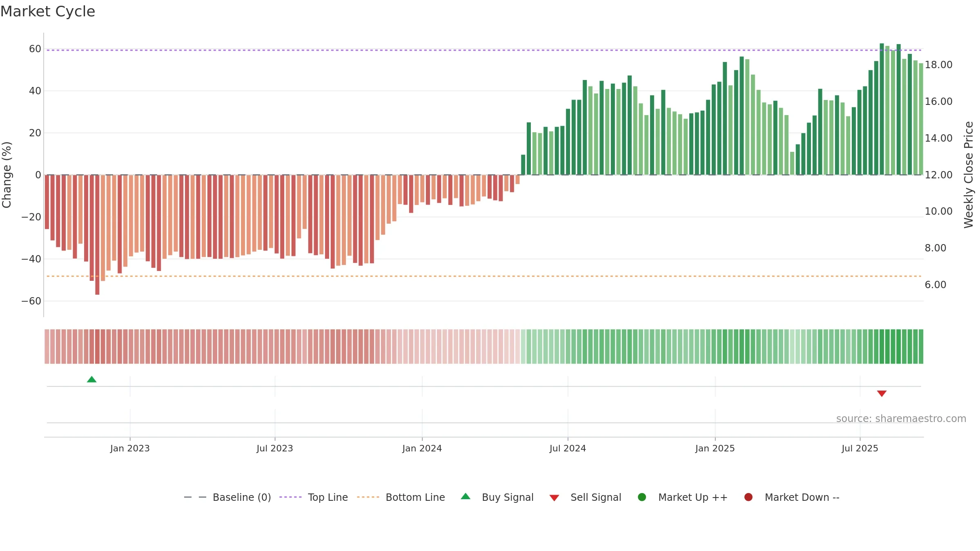Click the Weekly Close Price axis title
Viewport: 980px width, 551px height.
pos(969,175)
